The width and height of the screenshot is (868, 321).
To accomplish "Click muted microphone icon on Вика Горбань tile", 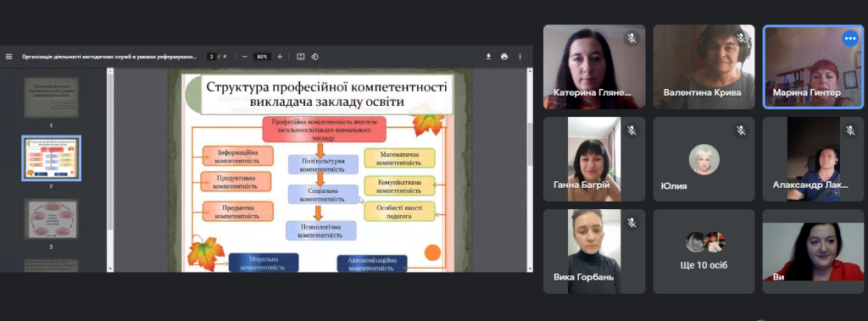I will pyautogui.click(x=632, y=223).
